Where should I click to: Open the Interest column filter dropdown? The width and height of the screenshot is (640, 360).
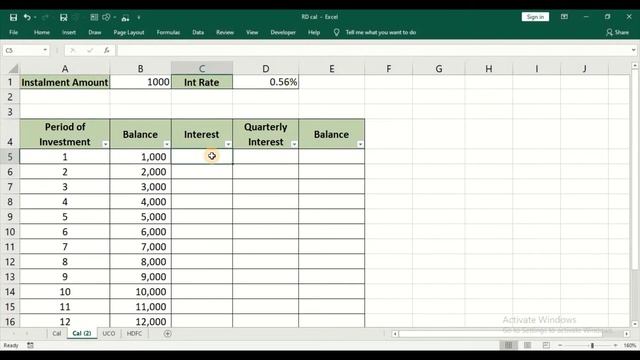(228, 144)
